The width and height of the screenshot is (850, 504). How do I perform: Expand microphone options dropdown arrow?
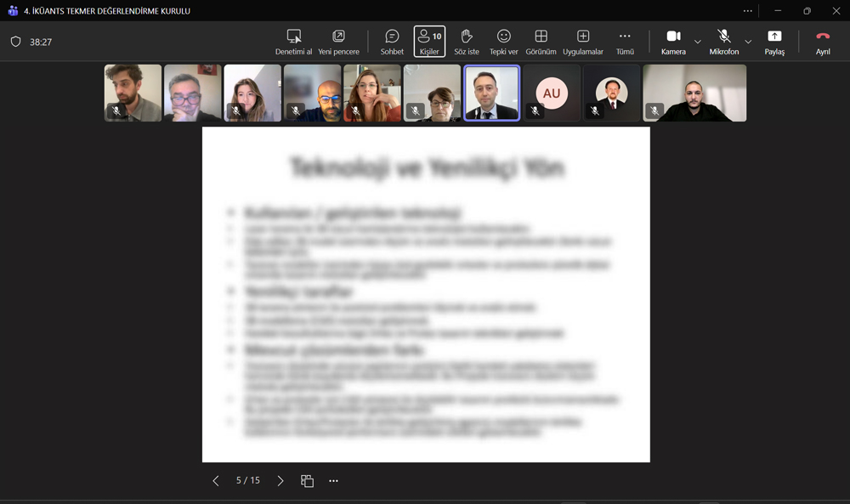pyautogui.click(x=748, y=42)
